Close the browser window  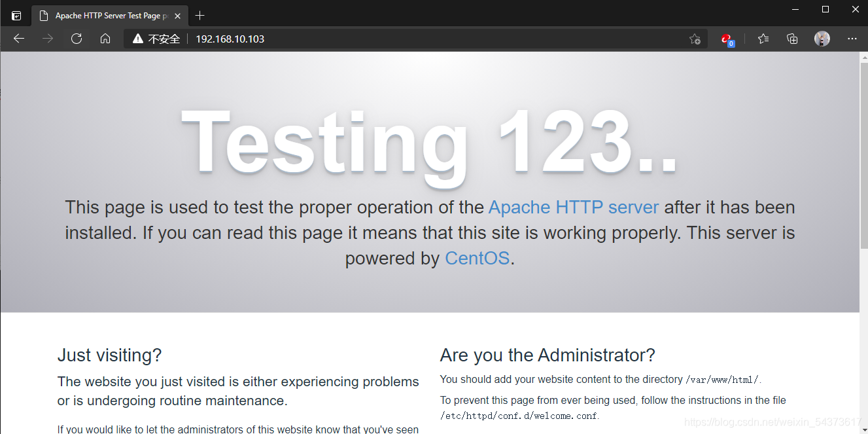click(x=855, y=9)
